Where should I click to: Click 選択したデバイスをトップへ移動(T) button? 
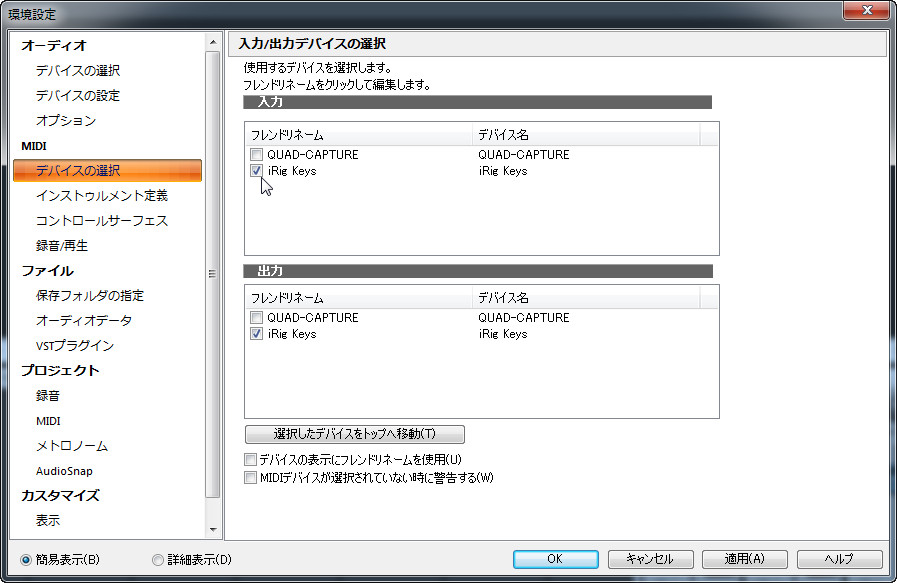click(355, 434)
